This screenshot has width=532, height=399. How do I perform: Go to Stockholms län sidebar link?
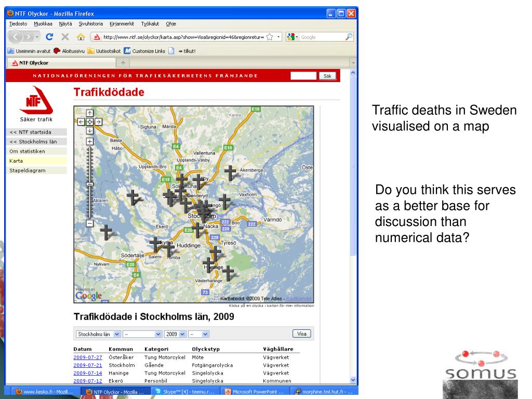(37, 141)
